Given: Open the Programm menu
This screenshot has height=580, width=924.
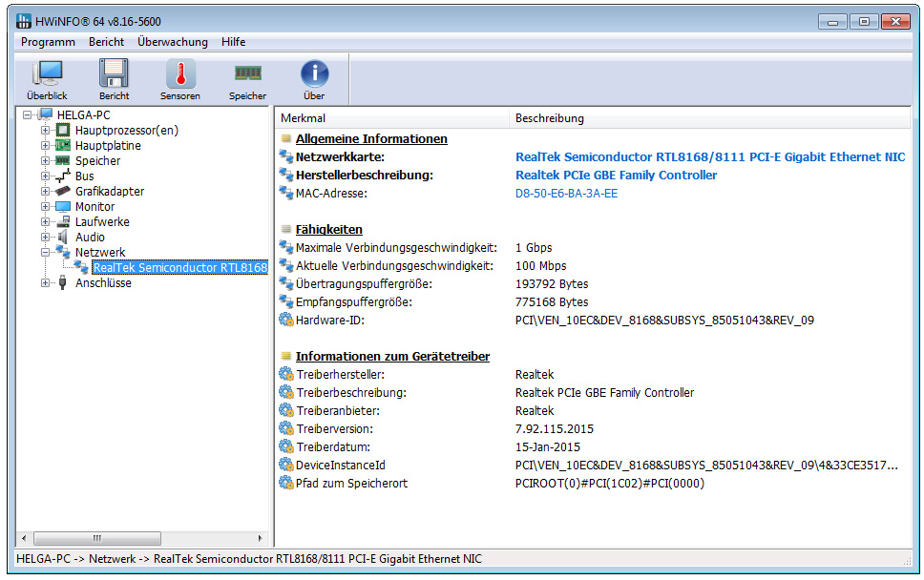Looking at the screenshot, I should pos(48,42).
